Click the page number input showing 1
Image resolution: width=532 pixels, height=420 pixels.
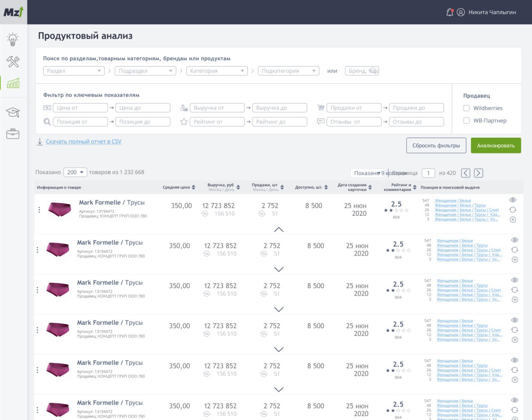(429, 173)
